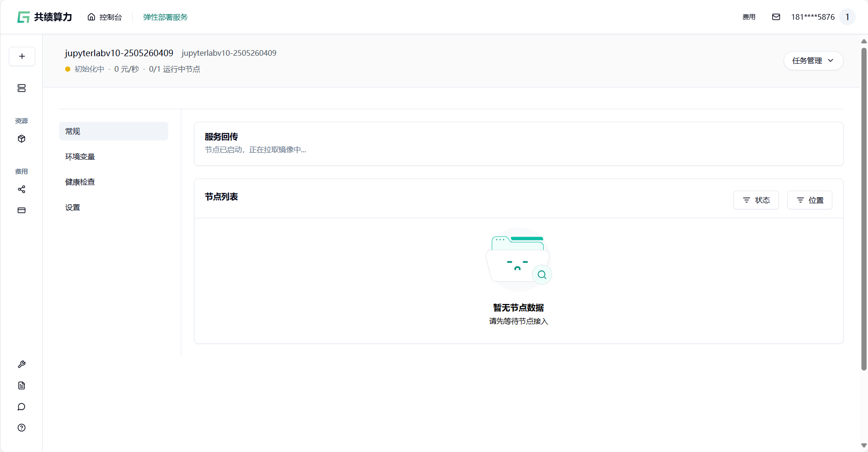Image resolution: width=868 pixels, height=452 pixels.
Task: Open the 位置 filter dropdown
Action: point(809,200)
